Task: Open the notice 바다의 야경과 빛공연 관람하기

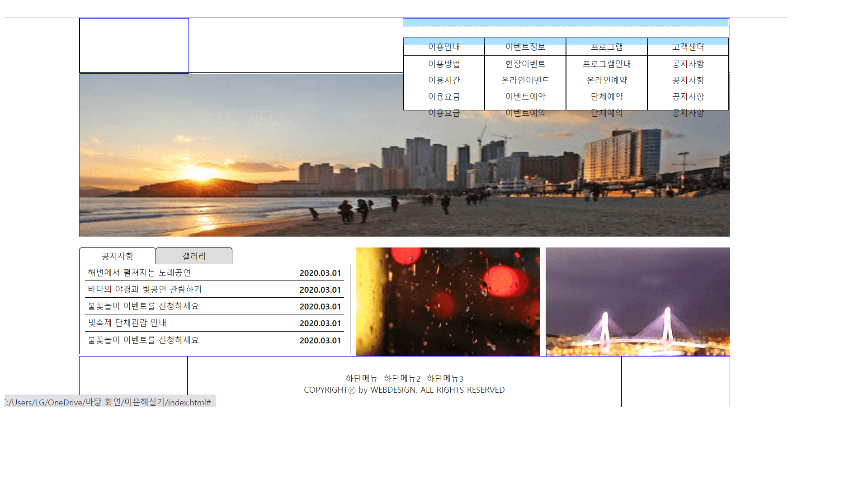Action: tap(145, 289)
